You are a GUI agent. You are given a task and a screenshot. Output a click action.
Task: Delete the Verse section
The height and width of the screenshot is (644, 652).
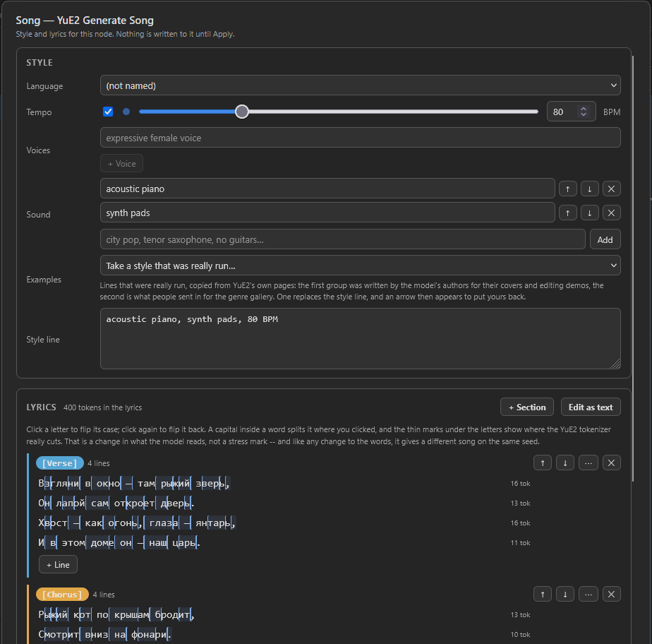(x=611, y=463)
